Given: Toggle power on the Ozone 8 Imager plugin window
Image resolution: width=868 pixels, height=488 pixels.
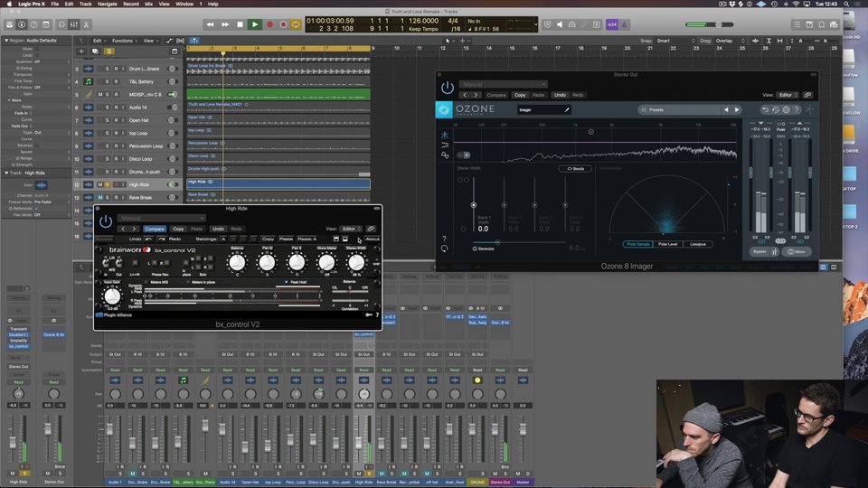Looking at the screenshot, I should tap(448, 88).
